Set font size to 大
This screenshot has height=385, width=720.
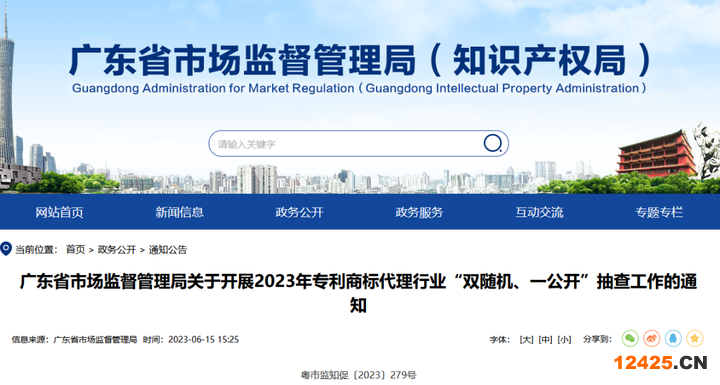526,340
